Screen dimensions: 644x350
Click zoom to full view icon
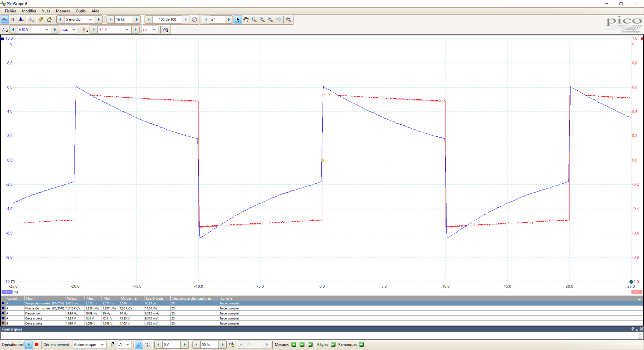click(x=288, y=20)
